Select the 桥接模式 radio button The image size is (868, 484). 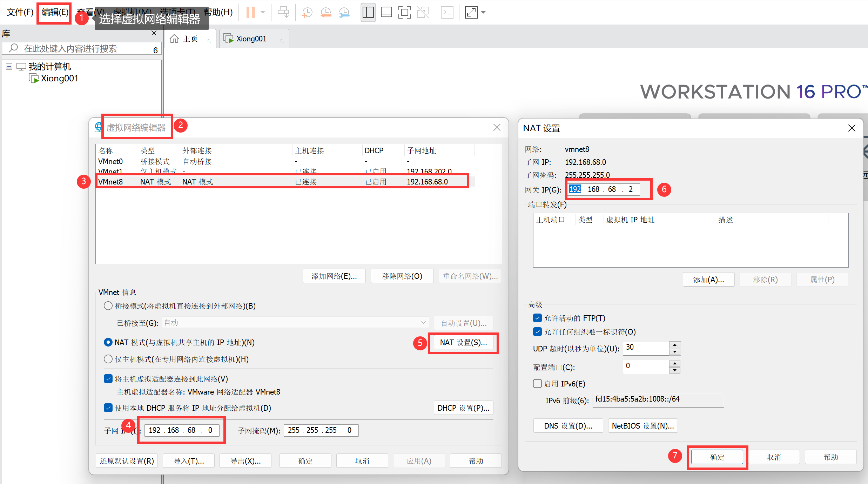(x=108, y=306)
